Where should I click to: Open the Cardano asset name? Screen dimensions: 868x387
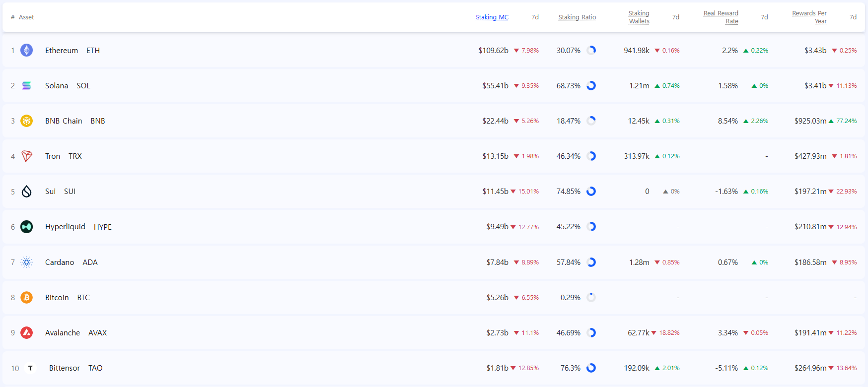pos(60,262)
